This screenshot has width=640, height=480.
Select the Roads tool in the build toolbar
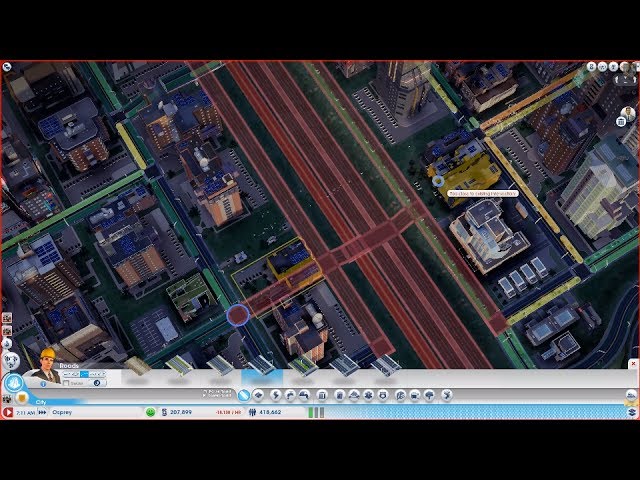pyautogui.click(x=244, y=395)
